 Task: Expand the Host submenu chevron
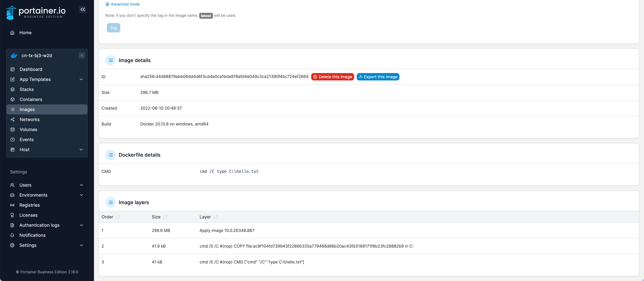[x=81, y=149]
